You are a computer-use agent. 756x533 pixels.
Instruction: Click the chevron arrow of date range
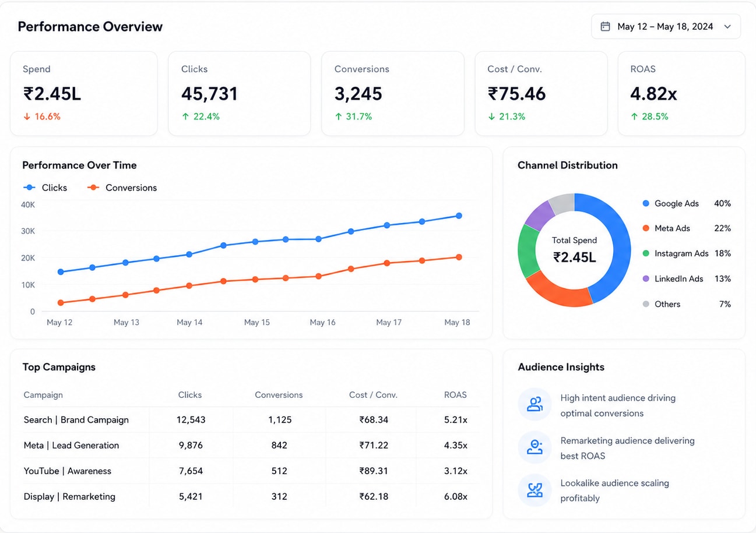tap(727, 27)
